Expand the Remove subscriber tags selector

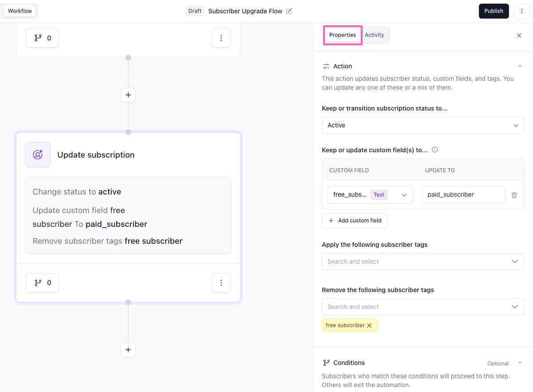tap(422, 307)
